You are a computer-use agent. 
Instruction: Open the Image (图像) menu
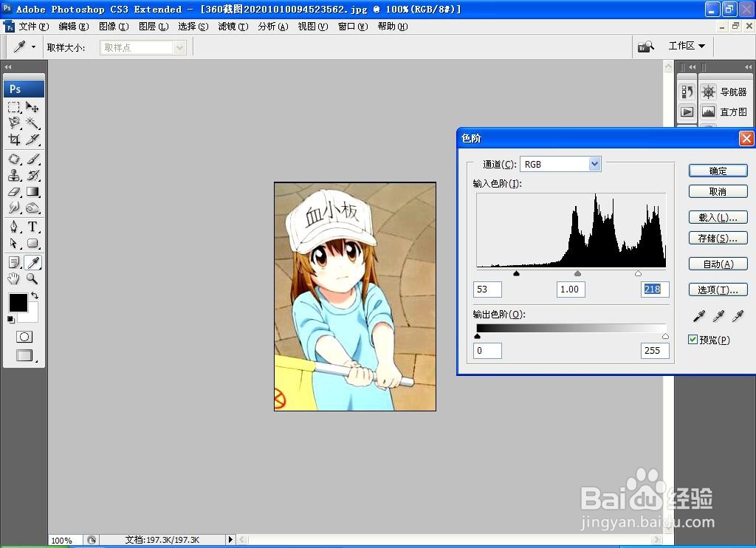(x=114, y=27)
